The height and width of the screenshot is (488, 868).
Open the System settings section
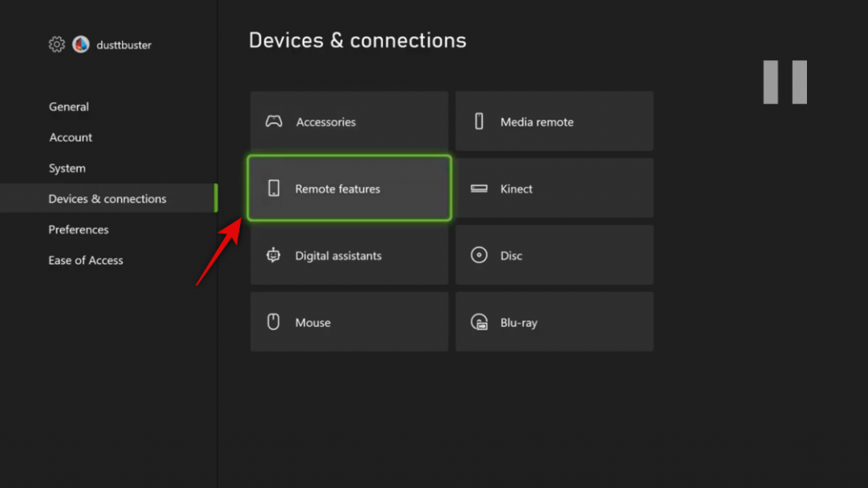(x=67, y=168)
